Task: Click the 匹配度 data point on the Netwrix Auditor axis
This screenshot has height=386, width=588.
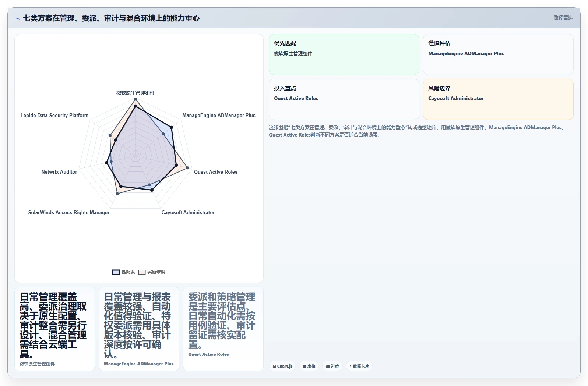Action: click(107, 162)
